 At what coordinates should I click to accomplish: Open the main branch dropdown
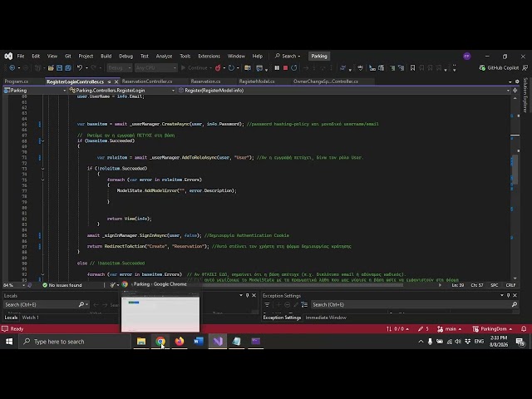(450, 329)
